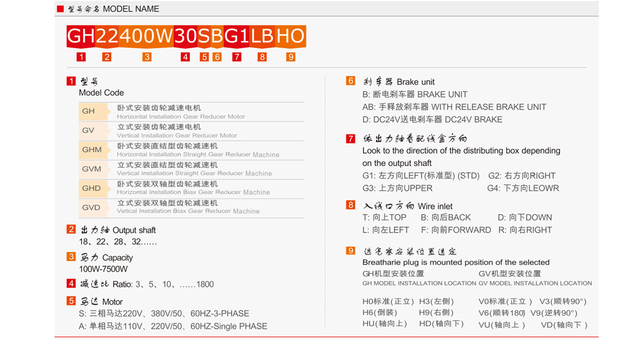Click number 3 badge under 400W banner segment

point(147,57)
